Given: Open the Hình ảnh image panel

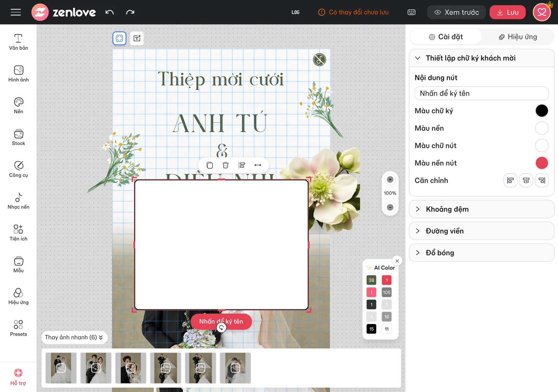Looking at the screenshot, I should [18, 74].
